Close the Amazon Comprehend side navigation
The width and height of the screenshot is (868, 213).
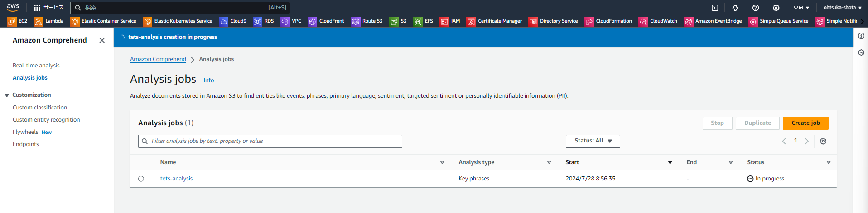click(102, 40)
